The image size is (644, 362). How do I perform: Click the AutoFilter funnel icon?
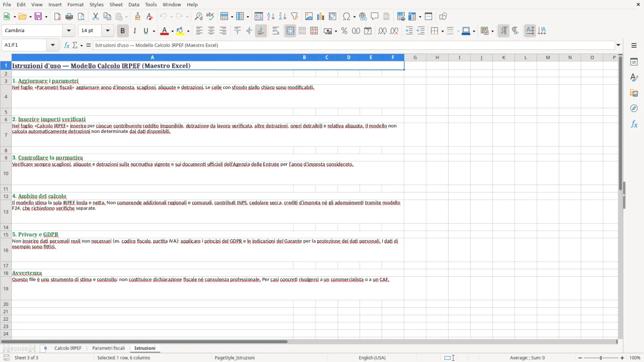click(295, 17)
